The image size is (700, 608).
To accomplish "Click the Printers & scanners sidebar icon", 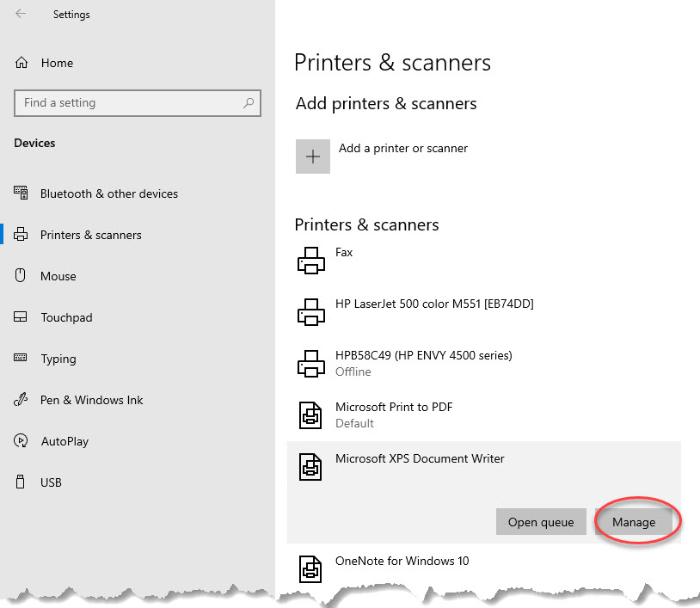I will (21, 235).
